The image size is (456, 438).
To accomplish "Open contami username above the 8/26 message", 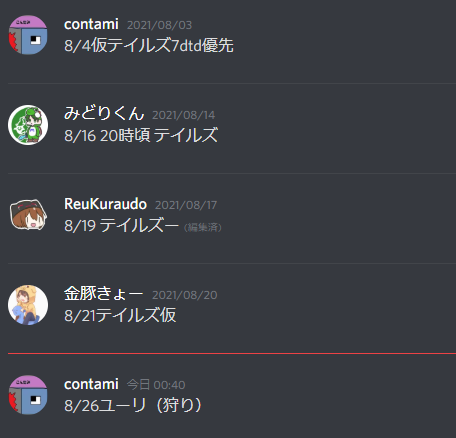I will (x=91, y=384).
